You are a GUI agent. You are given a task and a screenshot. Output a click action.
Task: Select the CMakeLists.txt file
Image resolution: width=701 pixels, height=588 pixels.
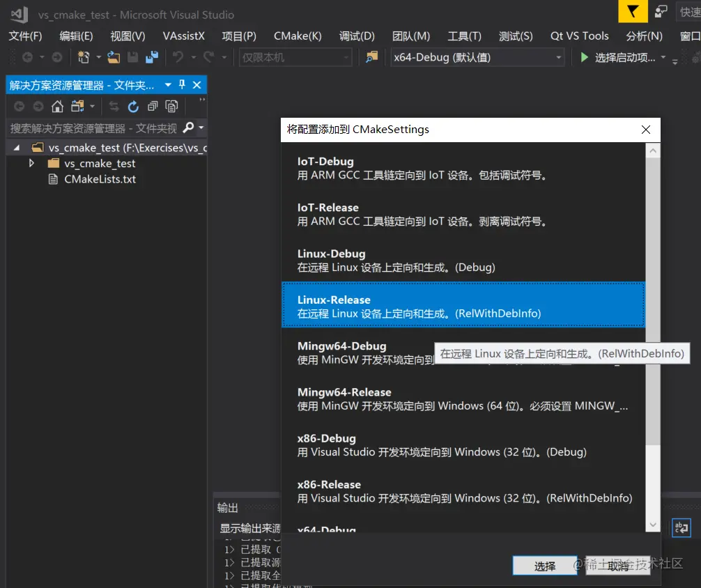(x=100, y=179)
